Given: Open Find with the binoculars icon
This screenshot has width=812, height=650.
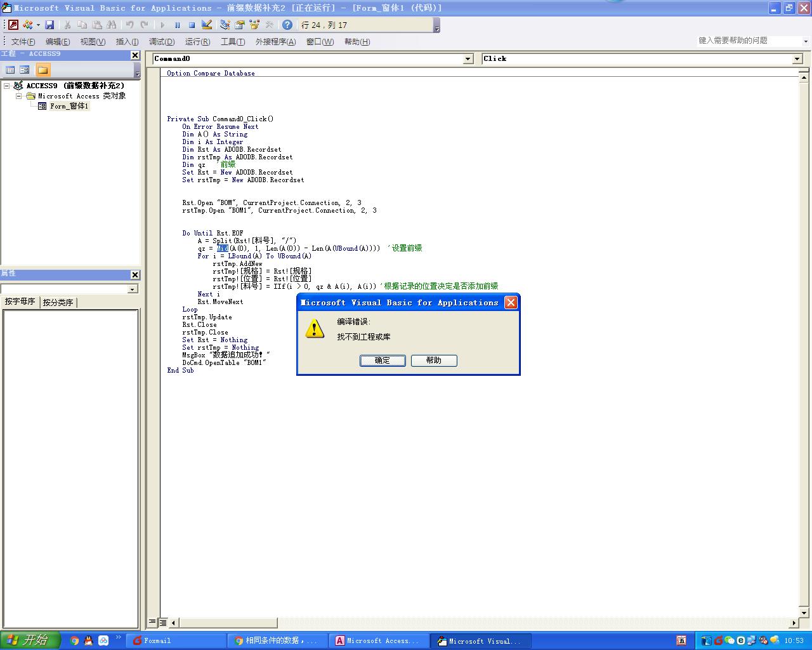Looking at the screenshot, I should point(112,25).
